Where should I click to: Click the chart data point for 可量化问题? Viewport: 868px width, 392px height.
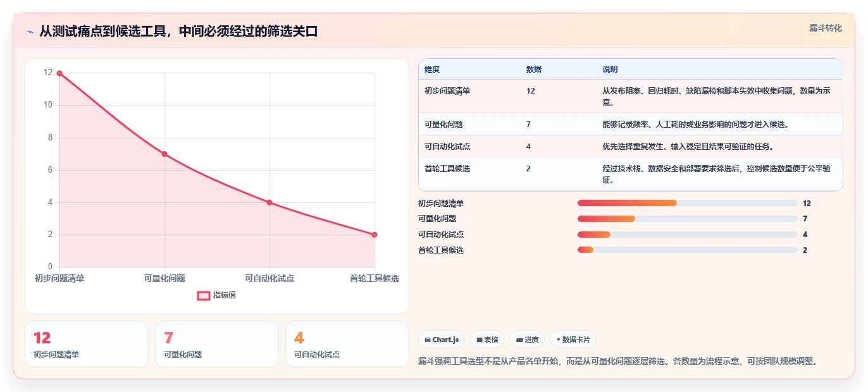point(164,154)
